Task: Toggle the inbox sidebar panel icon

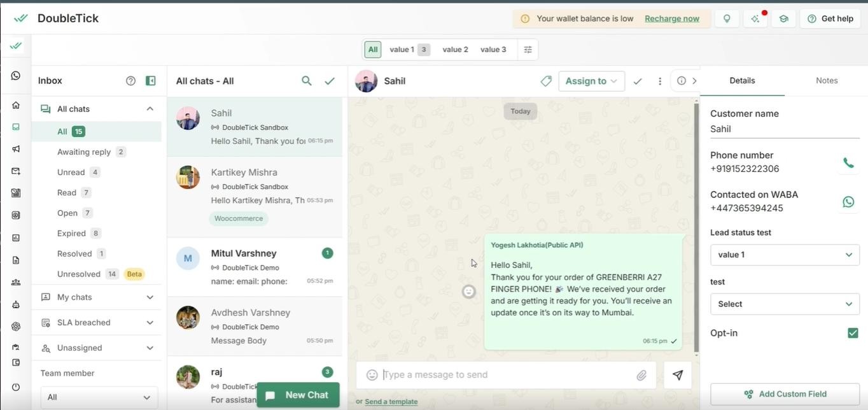Action: (151, 81)
